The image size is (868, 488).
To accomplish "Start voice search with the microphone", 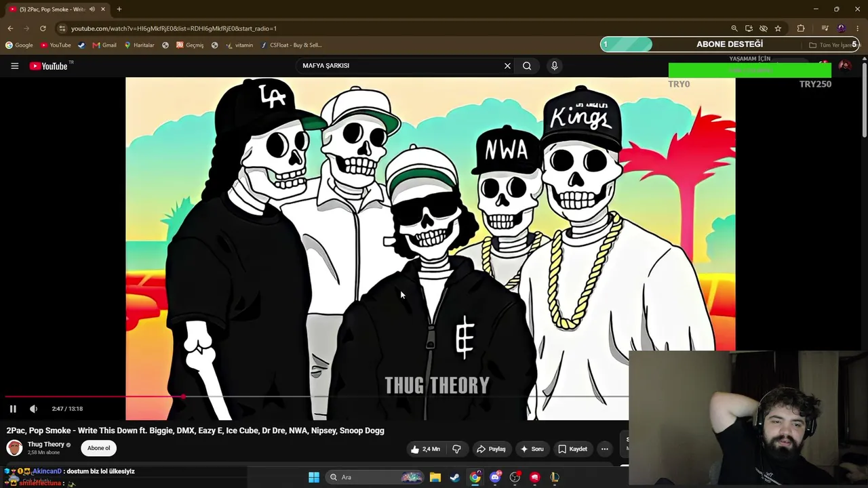I will click(x=554, y=66).
